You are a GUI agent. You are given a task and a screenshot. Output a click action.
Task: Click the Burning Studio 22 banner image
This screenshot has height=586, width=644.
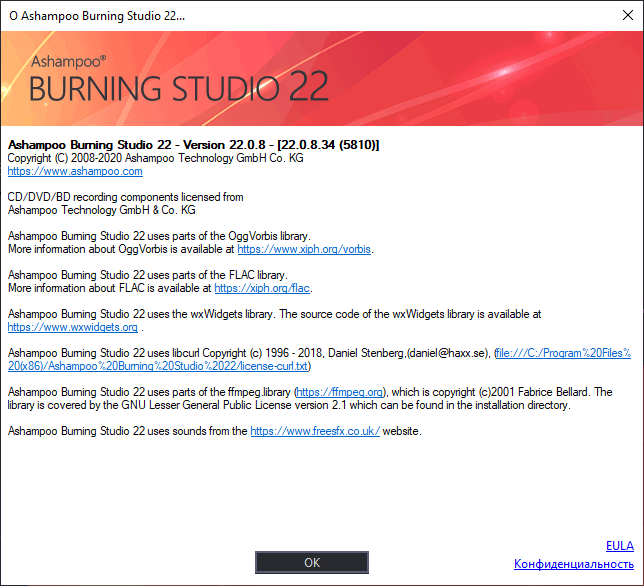[x=322, y=78]
